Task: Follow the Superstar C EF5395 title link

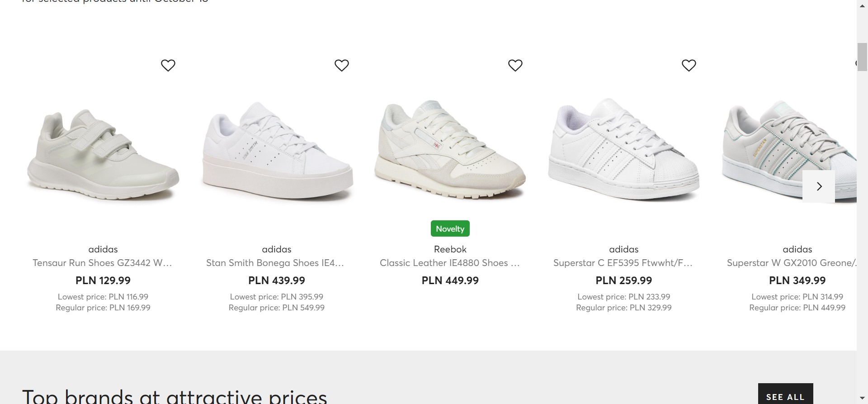Action: [623, 263]
